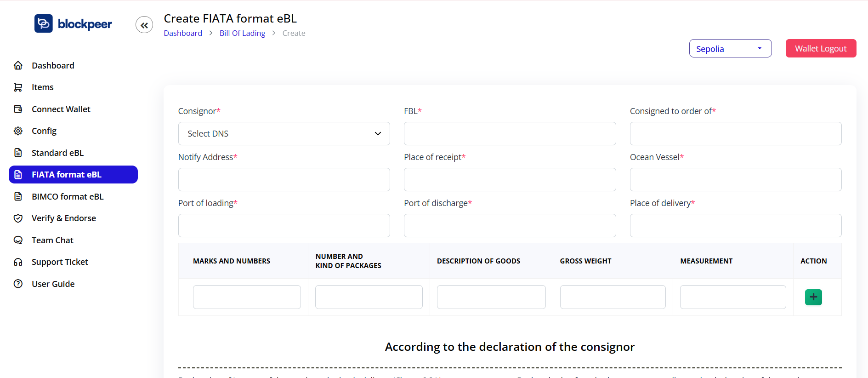Screen dimensions: 868x378
Task: Click the Gross Weight table input
Action: point(613,297)
